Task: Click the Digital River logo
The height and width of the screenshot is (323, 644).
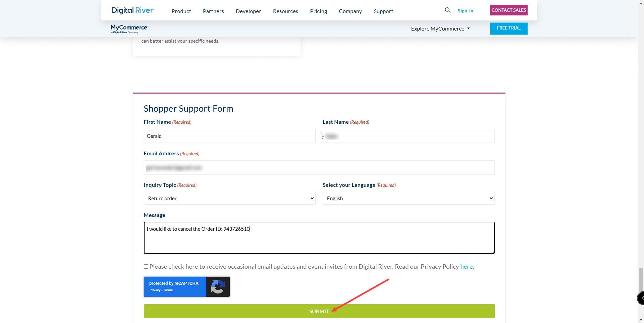Action: (132, 10)
